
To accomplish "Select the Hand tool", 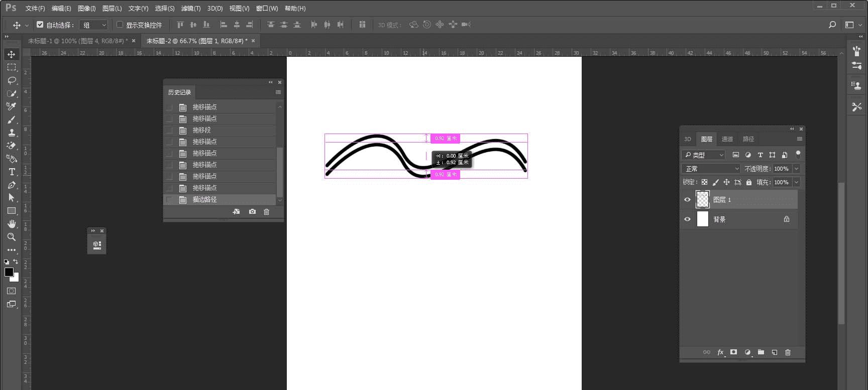I will click(x=12, y=224).
